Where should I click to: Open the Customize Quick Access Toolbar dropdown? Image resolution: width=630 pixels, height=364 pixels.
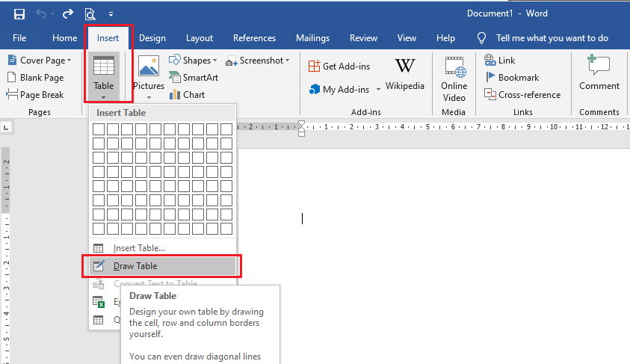(x=111, y=14)
